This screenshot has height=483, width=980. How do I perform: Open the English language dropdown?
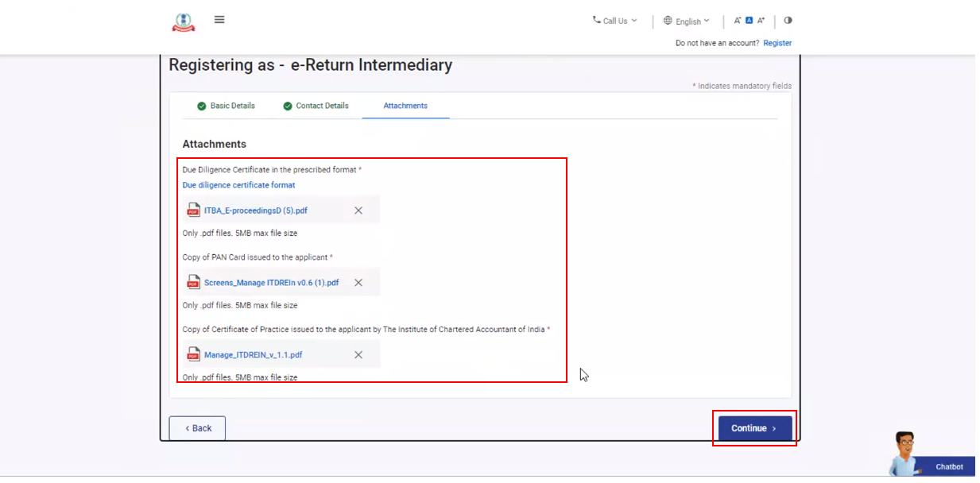(687, 21)
